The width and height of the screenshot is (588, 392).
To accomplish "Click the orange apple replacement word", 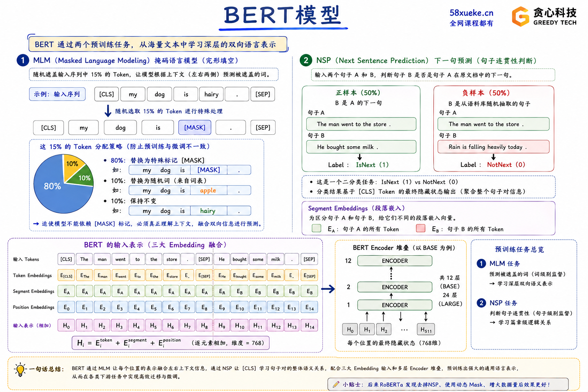I will pyautogui.click(x=208, y=190).
